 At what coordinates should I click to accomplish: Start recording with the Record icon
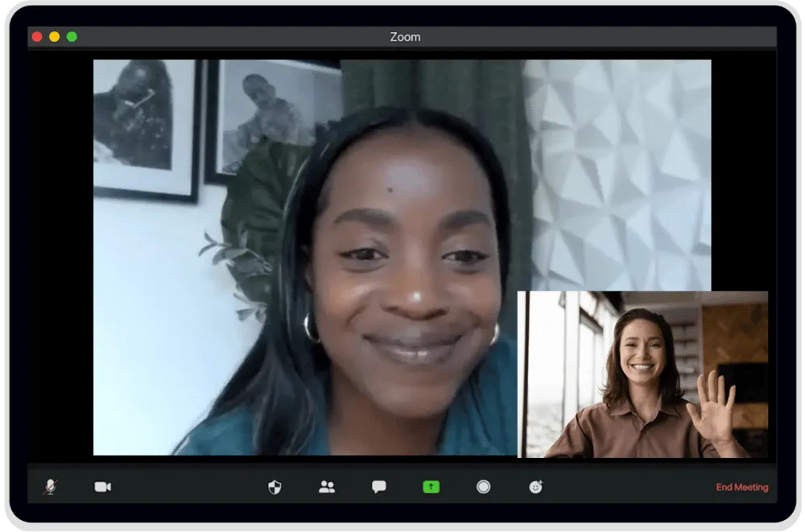tap(483, 487)
